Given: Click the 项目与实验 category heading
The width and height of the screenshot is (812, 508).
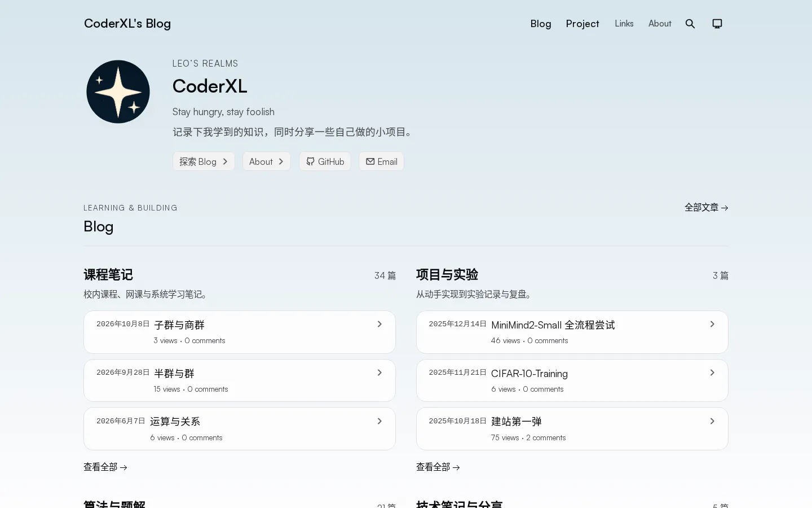Looking at the screenshot, I should click(447, 275).
